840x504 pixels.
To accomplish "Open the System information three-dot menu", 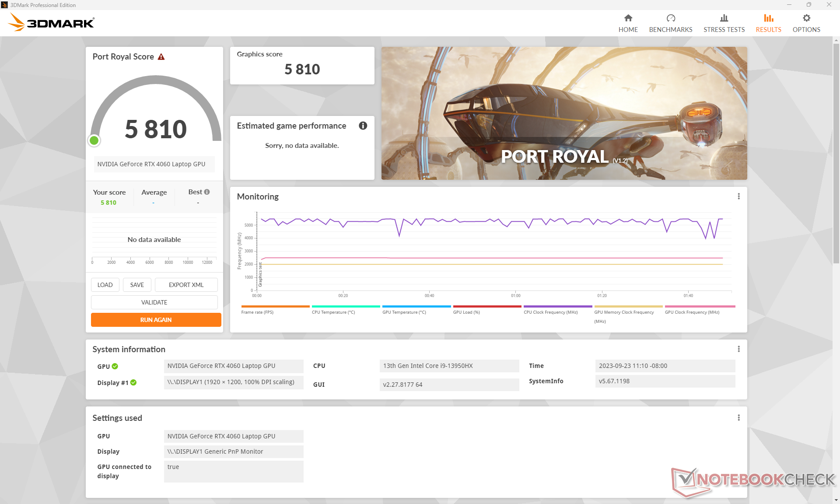I will [x=738, y=349].
